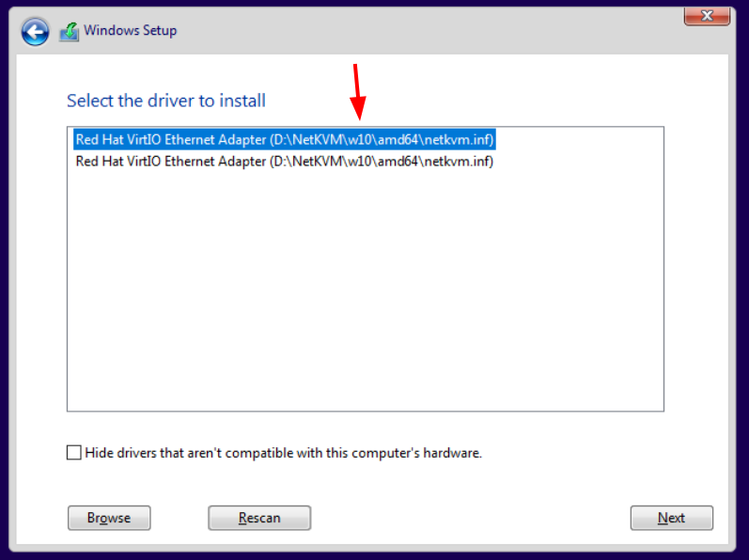
Task: Click the "Windows Setup" title text
Action: (x=130, y=30)
